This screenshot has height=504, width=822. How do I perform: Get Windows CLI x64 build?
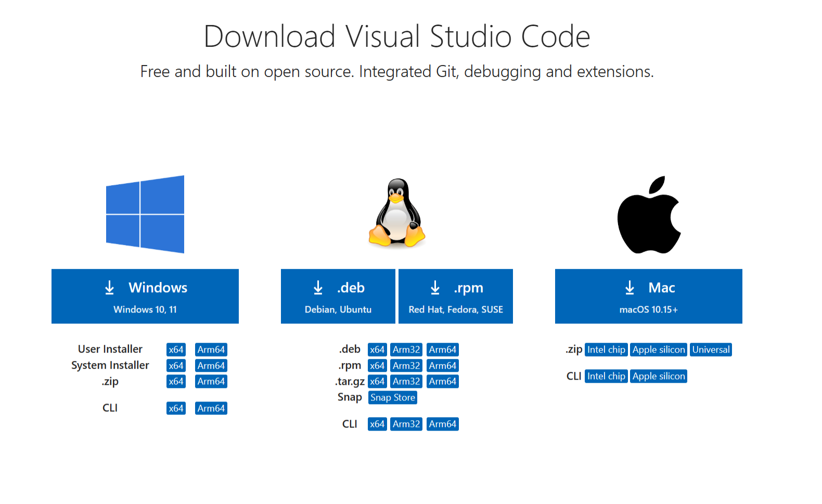tap(176, 408)
